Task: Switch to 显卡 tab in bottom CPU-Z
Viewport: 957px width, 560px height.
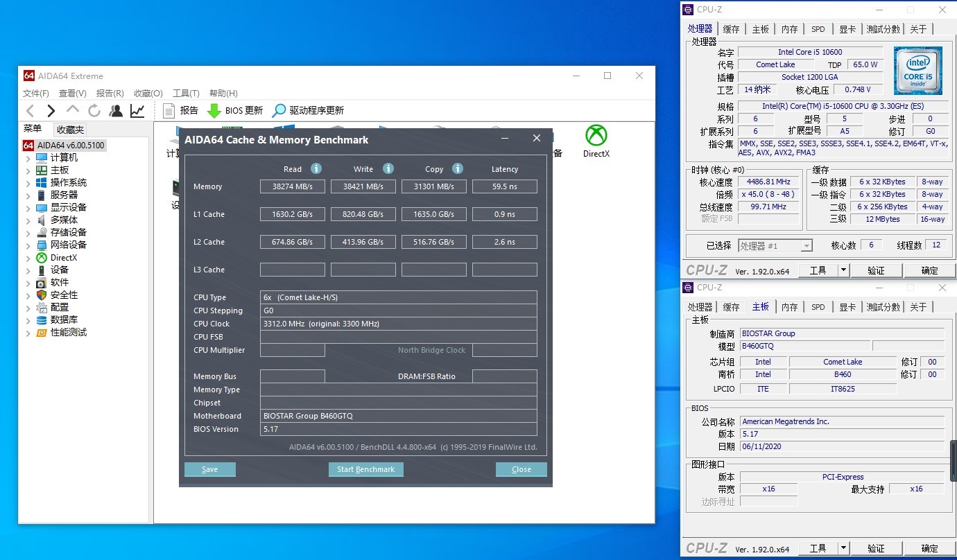Action: [x=847, y=307]
